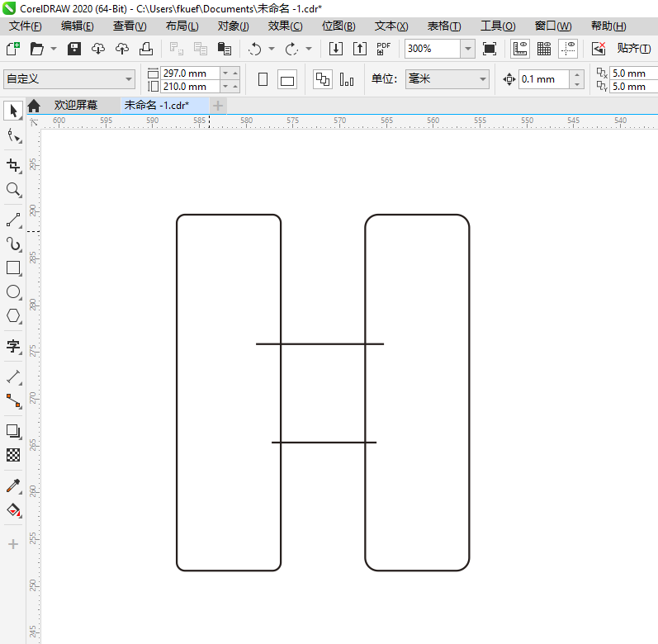Expand the undo history dropdown
Image resolution: width=658 pixels, height=644 pixels.
pyautogui.click(x=272, y=49)
